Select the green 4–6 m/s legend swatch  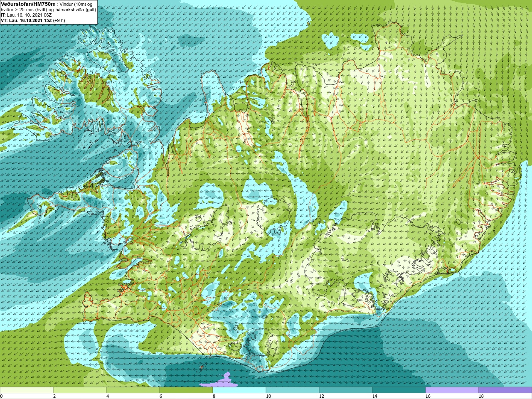tap(133, 390)
